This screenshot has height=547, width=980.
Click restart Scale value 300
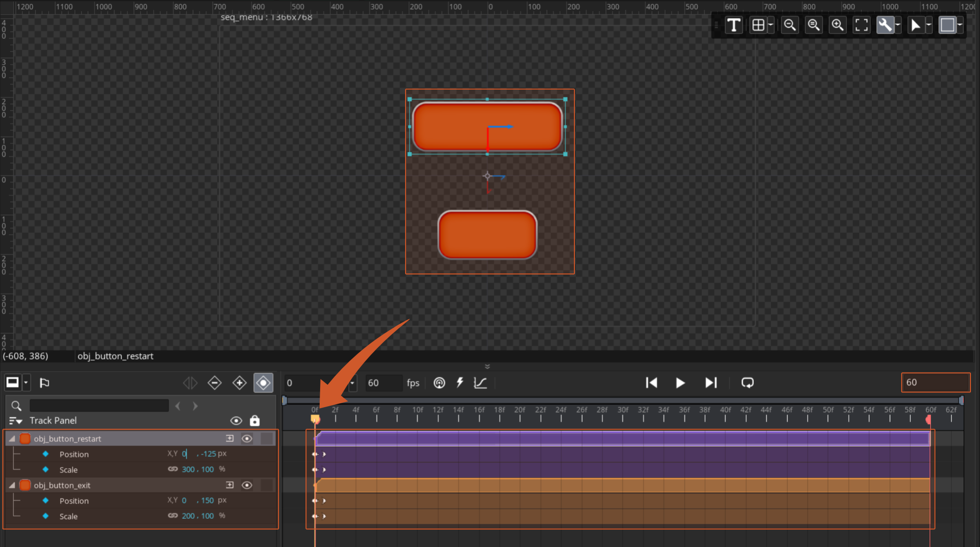point(188,469)
